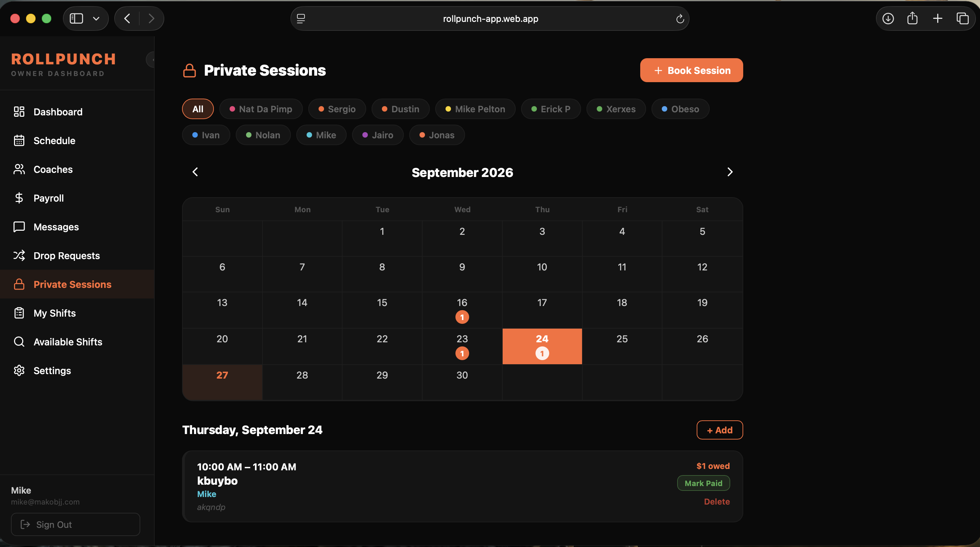
Task: Mark the kbuybo session as paid
Action: pos(703,483)
